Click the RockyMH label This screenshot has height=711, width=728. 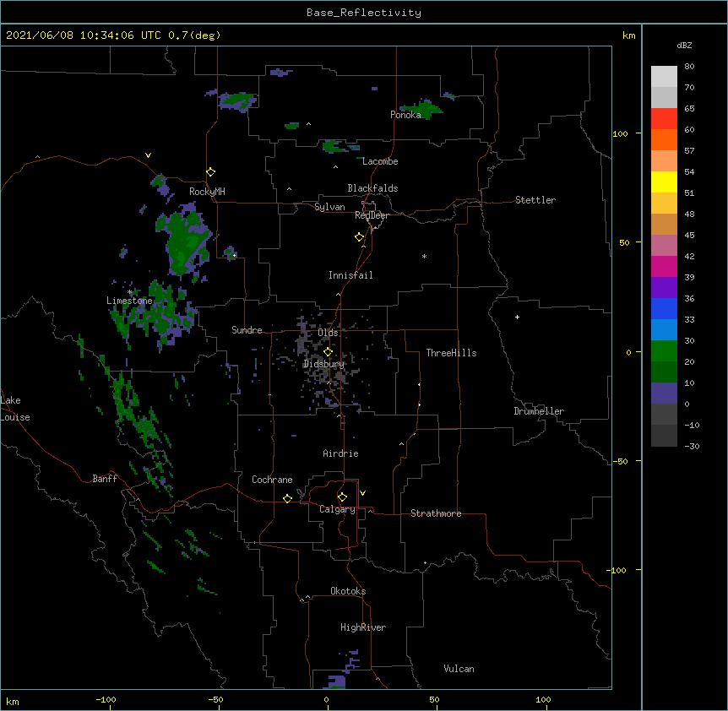[x=207, y=192]
